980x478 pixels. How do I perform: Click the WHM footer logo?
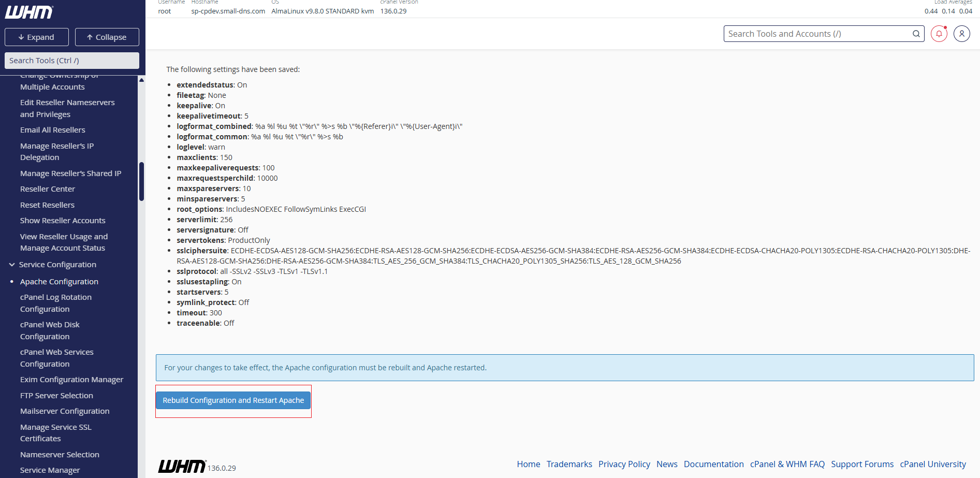coord(182,466)
